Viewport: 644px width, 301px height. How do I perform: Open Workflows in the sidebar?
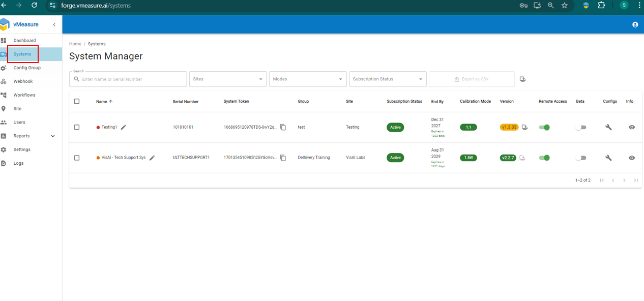pos(24,95)
